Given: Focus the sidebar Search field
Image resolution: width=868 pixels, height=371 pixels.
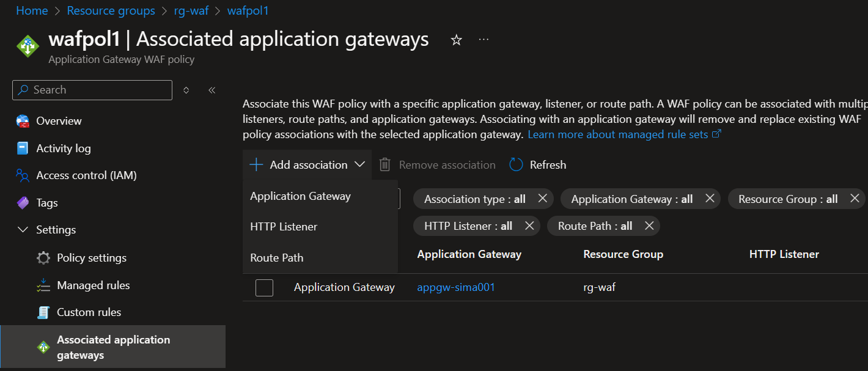Looking at the screenshot, I should [92, 90].
